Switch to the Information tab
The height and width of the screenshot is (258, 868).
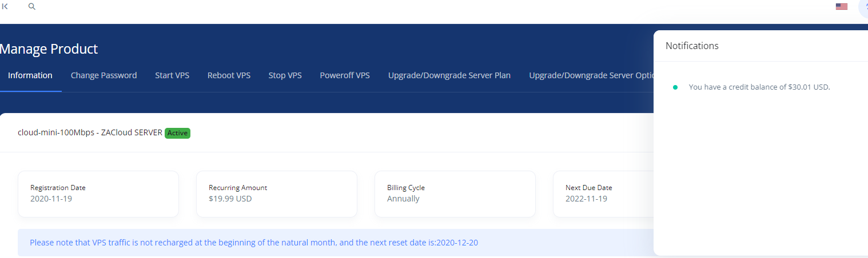[30, 75]
